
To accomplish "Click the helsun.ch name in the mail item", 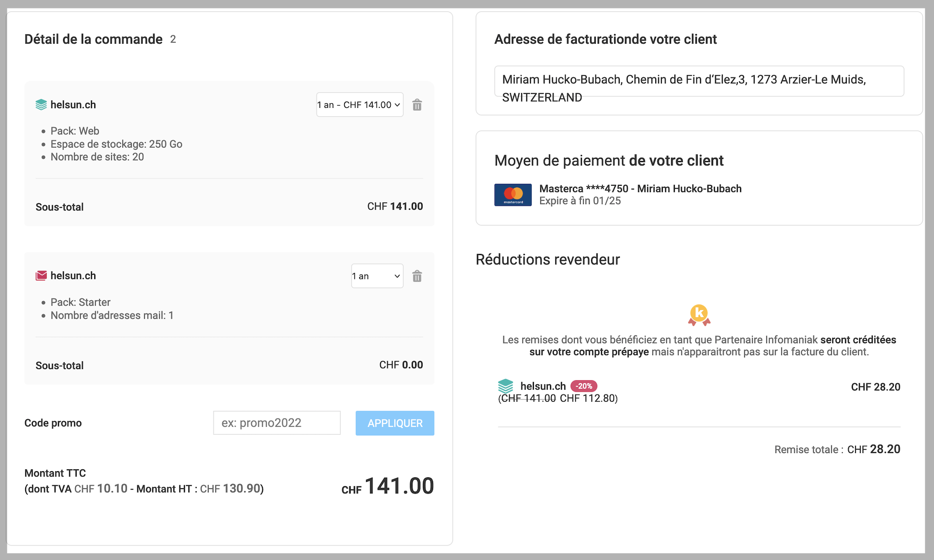I will coord(73,276).
